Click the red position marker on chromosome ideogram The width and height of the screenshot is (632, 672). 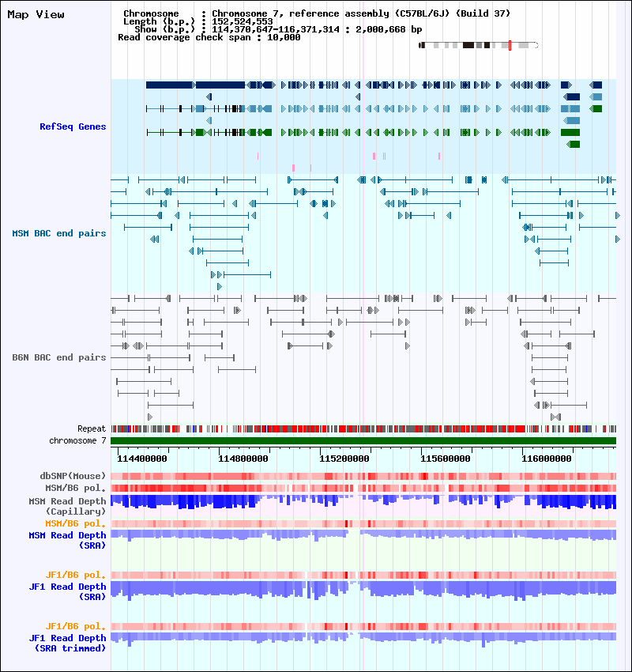[x=510, y=45]
